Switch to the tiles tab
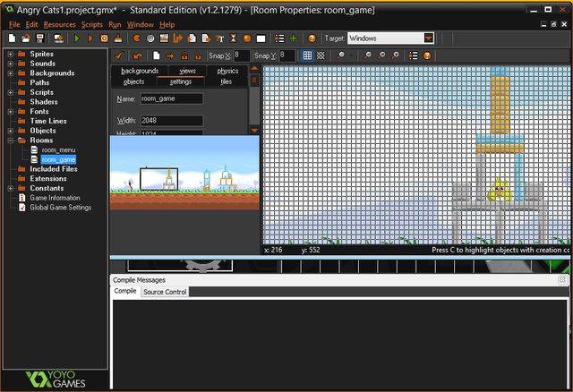573x392 pixels. pyautogui.click(x=227, y=81)
